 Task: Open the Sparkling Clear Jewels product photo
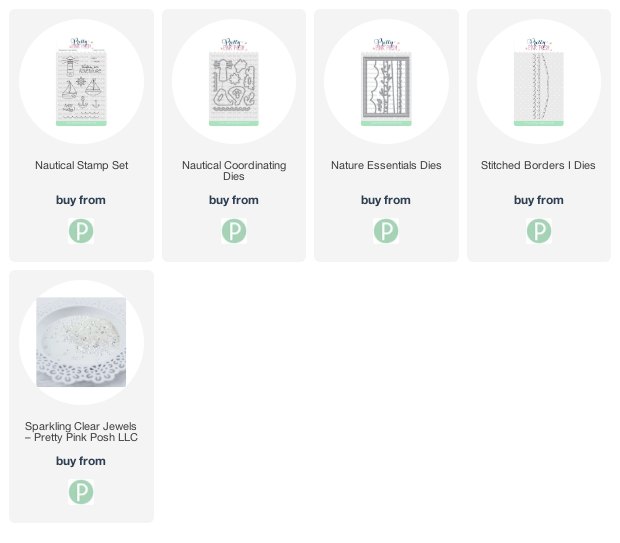(x=81, y=342)
